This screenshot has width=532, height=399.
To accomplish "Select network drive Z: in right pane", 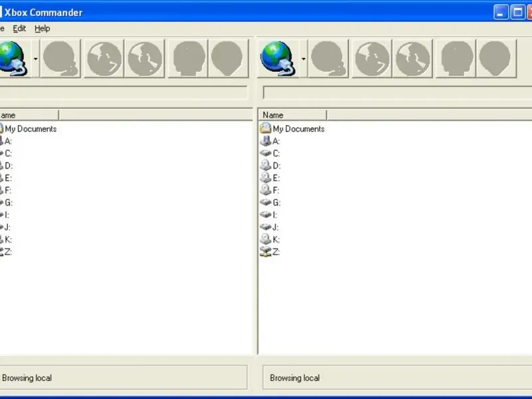I will (270, 252).
